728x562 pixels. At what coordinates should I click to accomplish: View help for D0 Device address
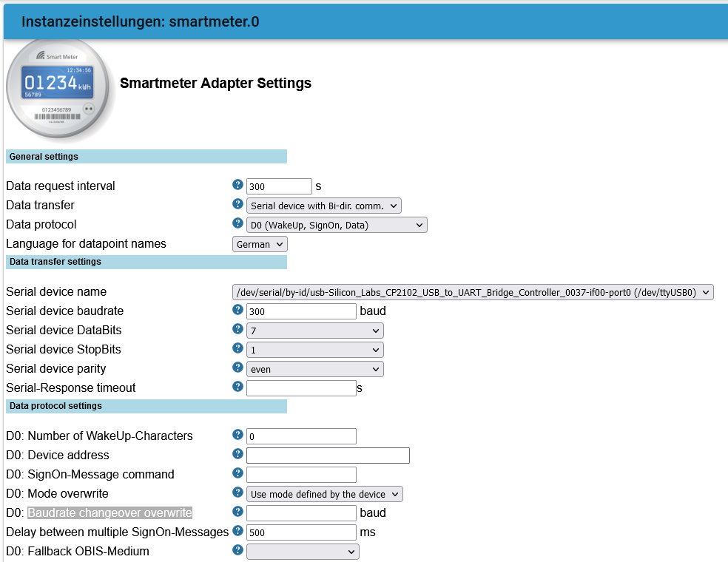237,454
